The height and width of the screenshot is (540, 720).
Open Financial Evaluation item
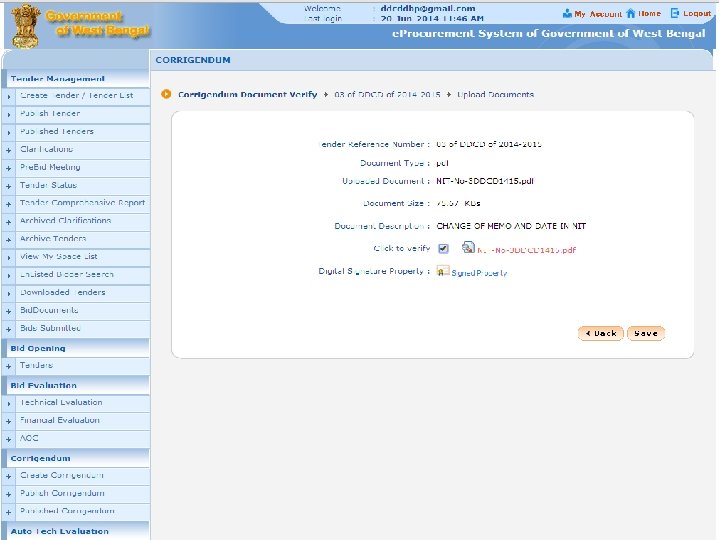tap(60, 420)
